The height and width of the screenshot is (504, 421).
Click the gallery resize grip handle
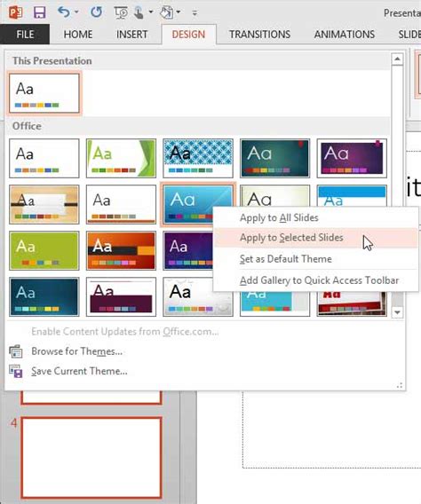click(x=400, y=386)
